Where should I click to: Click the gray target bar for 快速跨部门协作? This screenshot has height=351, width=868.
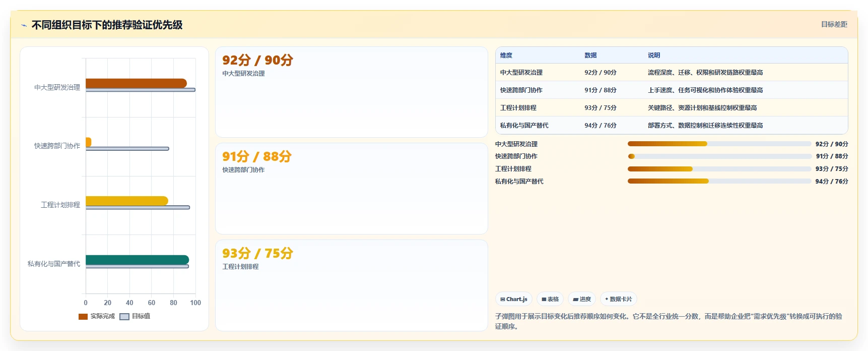(x=127, y=149)
